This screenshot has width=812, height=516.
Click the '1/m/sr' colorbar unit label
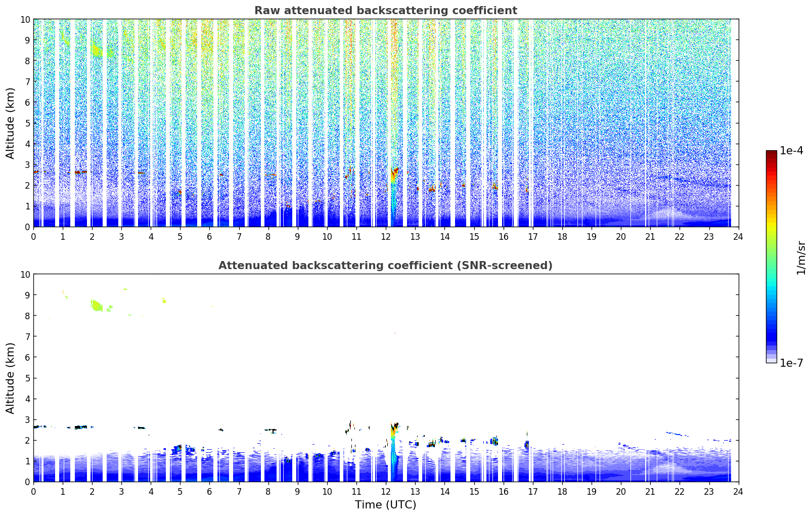coord(801,257)
